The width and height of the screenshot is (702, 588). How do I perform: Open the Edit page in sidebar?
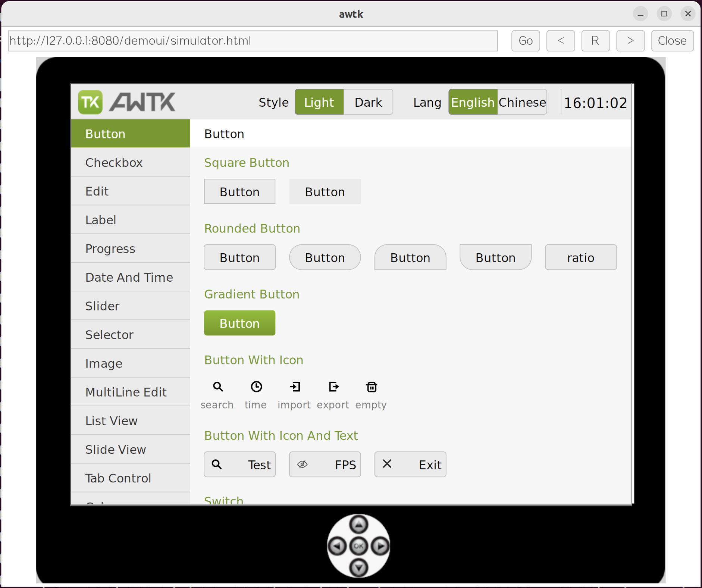tap(131, 191)
